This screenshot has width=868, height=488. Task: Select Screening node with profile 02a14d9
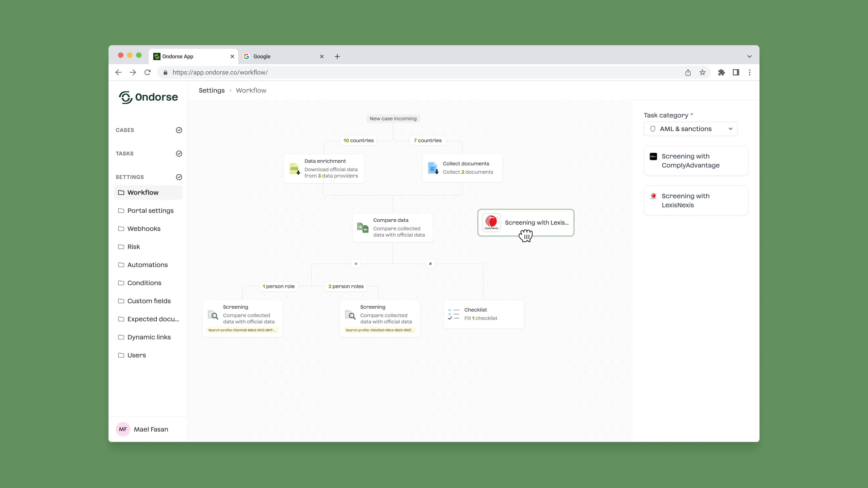pyautogui.click(x=242, y=318)
